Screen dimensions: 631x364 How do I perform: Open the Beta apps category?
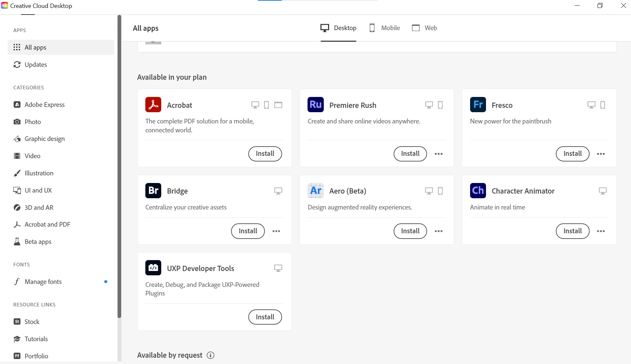click(61, 242)
